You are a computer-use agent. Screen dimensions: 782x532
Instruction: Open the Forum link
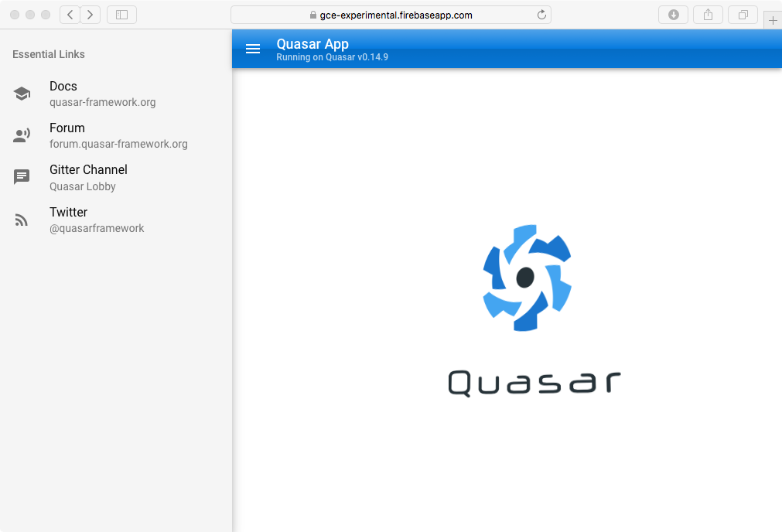click(116, 135)
